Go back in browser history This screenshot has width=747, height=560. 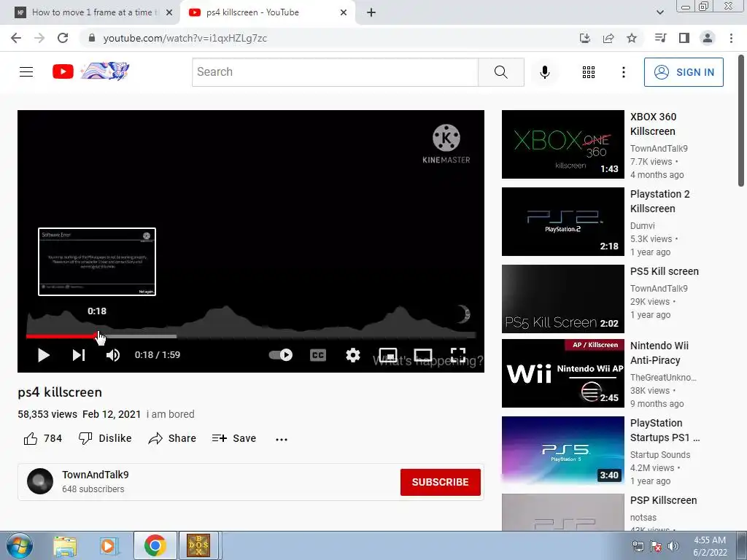pyautogui.click(x=16, y=38)
